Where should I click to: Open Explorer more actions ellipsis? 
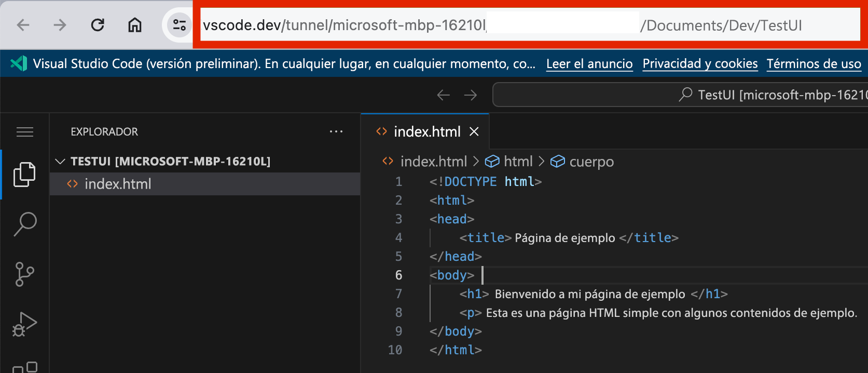[x=336, y=131]
